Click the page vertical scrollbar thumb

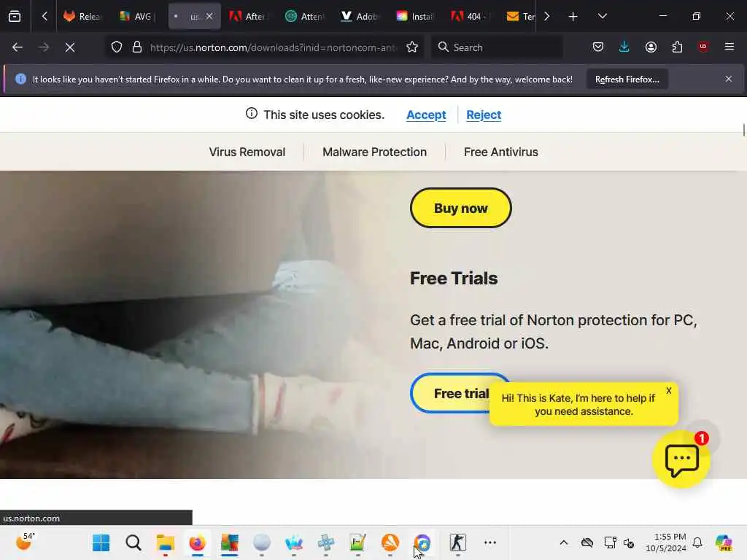click(743, 130)
